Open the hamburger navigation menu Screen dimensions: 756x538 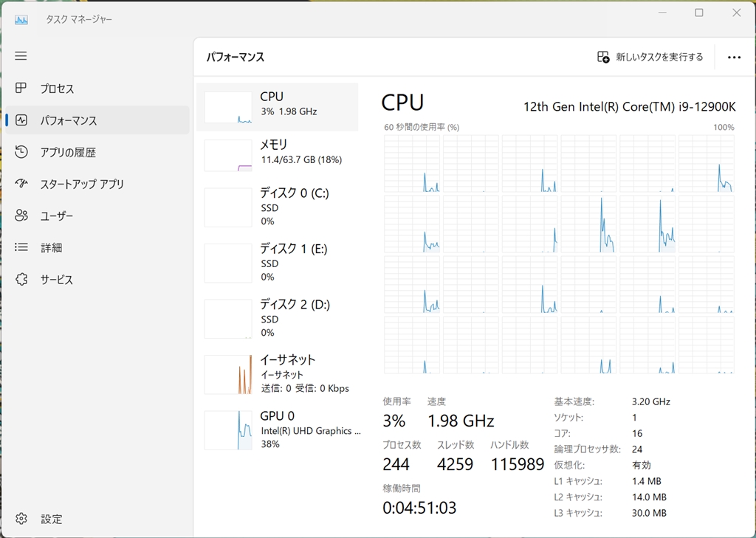point(21,56)
